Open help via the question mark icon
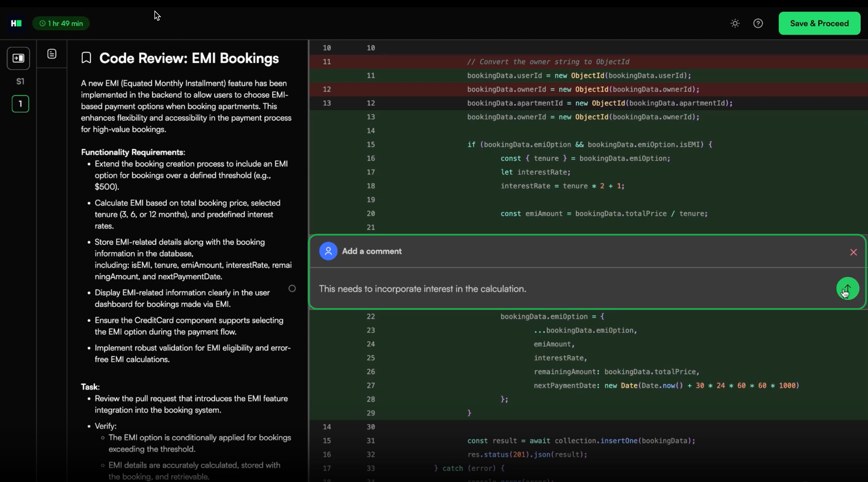Viewport: 868px width, 482px height. point(758,23)
